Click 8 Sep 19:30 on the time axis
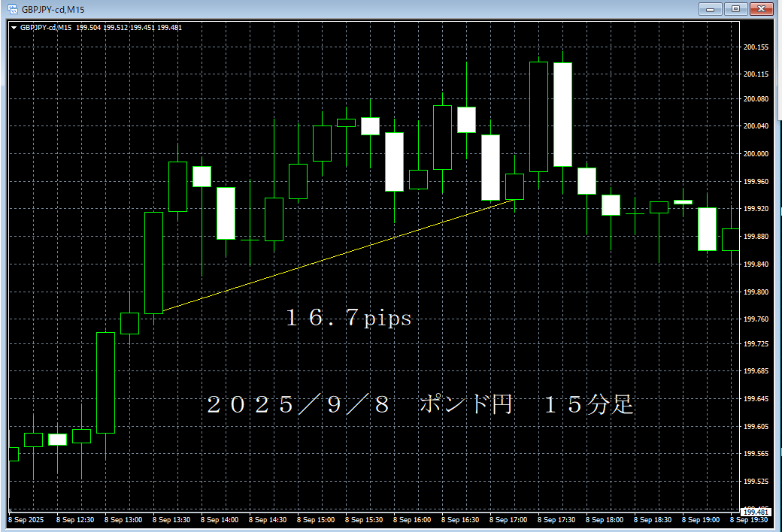 (748, 520)
